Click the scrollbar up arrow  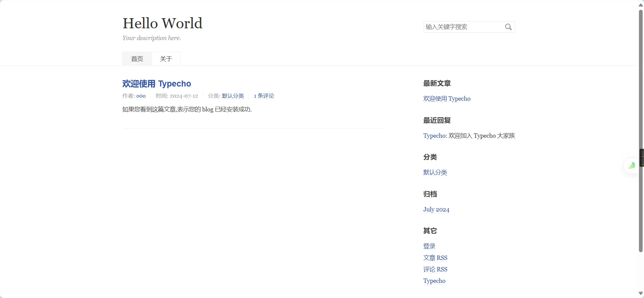click(x=641, y=5)
